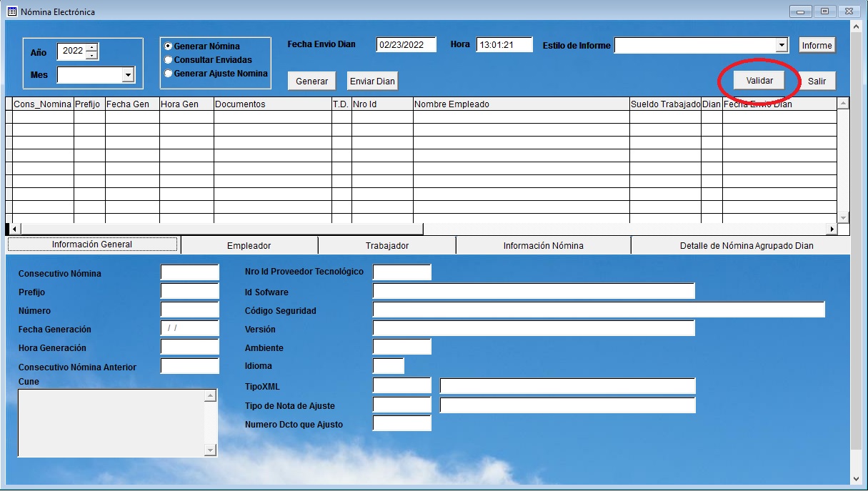Click the Numero Dcto que Ajusto field
The width and height of the screenshot is (868, 494).
pyautogui.click(x=402, y=423)
